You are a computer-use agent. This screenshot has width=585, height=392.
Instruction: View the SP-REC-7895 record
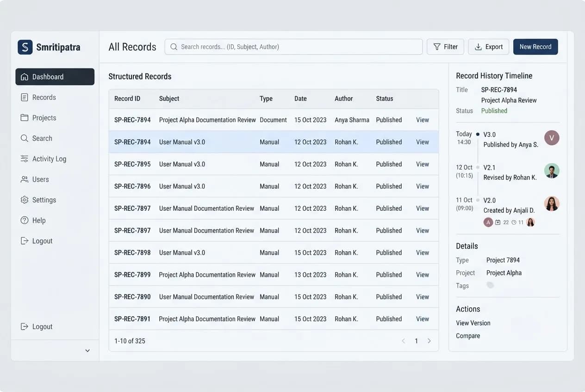[x=423, y=164]
